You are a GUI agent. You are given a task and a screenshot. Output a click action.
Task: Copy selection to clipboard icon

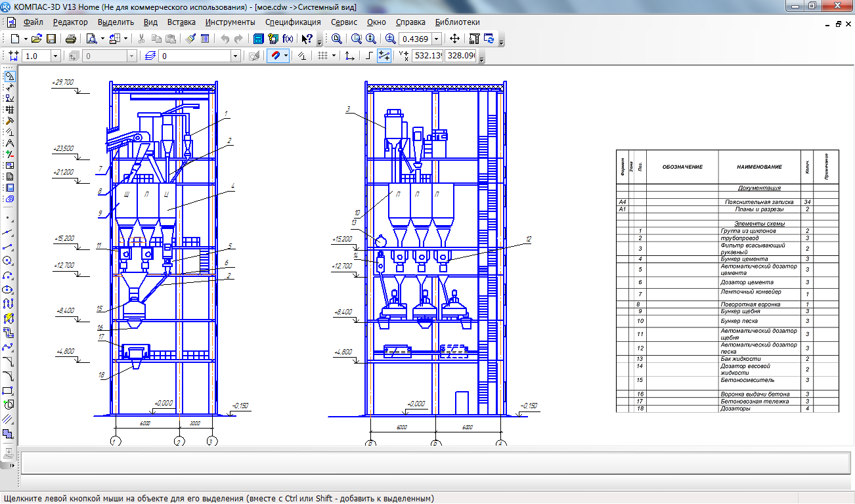(156, 39)
